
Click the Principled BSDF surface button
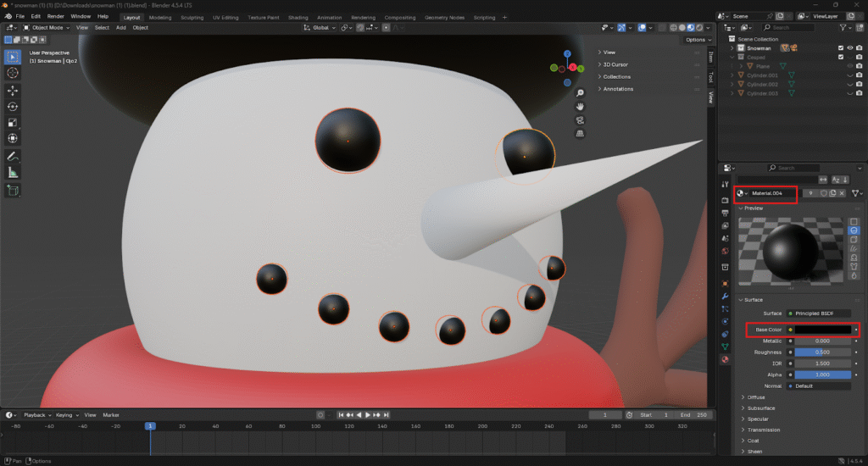(818, 313)
